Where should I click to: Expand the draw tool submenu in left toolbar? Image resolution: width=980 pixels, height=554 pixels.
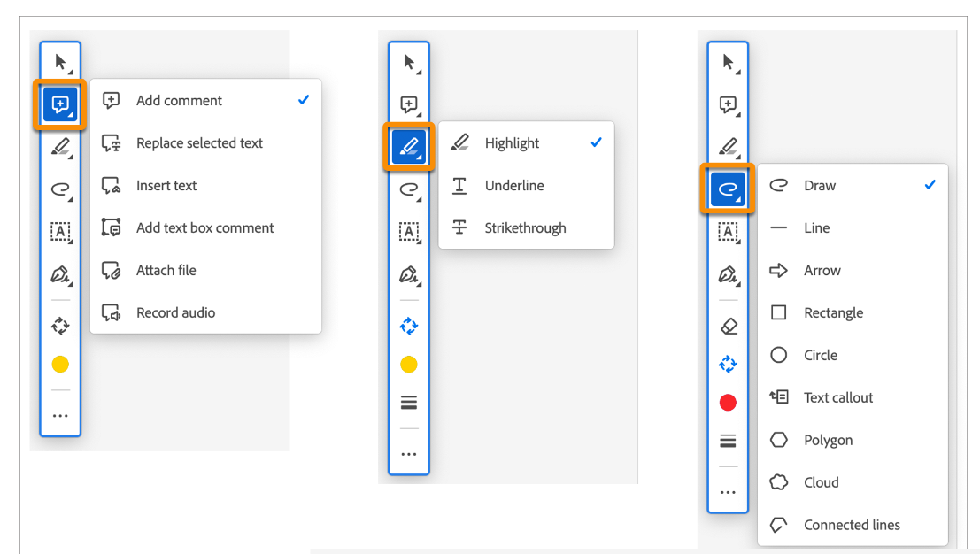click(x=60, y=189)
